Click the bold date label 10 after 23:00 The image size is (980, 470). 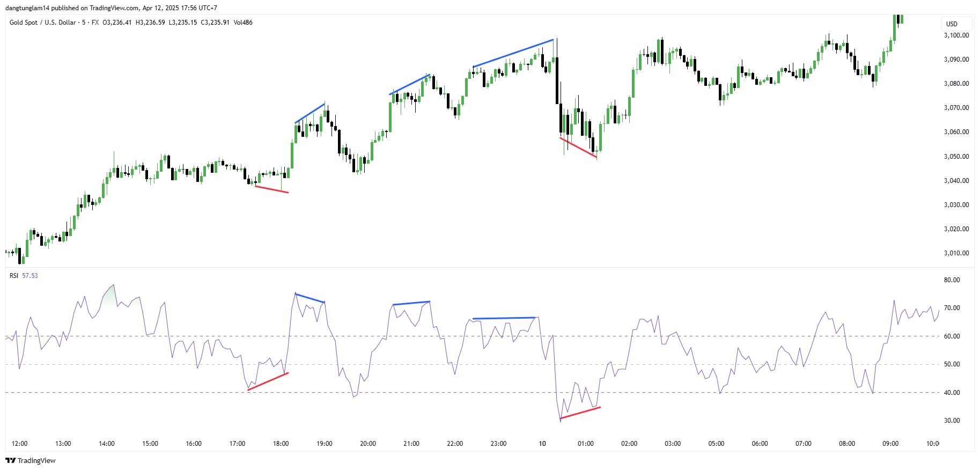tap(542, 444)
